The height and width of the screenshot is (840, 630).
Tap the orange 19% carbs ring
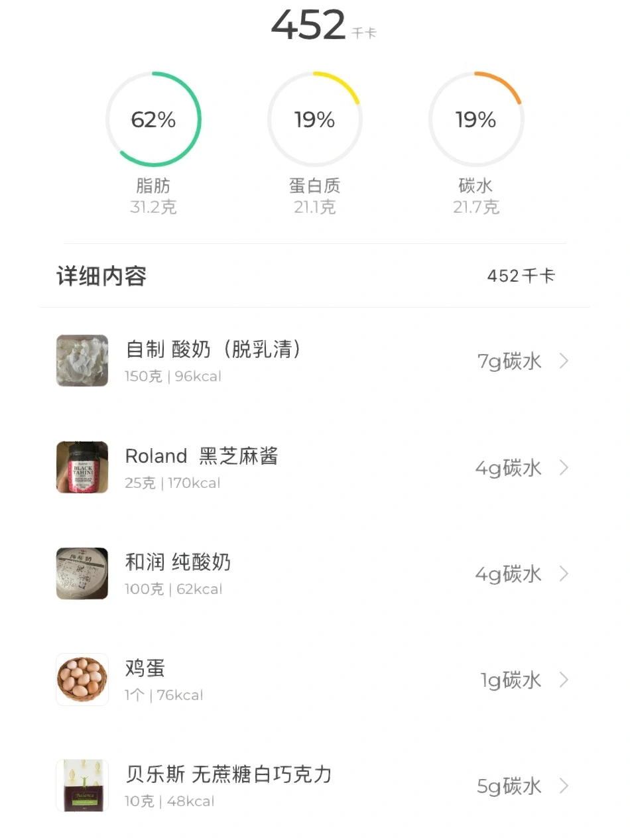pos(476,119)
